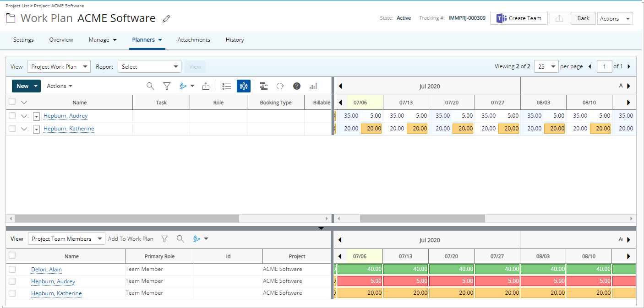This screenshot has height=308, width=644.
Task: Open help via the question mark icon
Action: (297, 86)
